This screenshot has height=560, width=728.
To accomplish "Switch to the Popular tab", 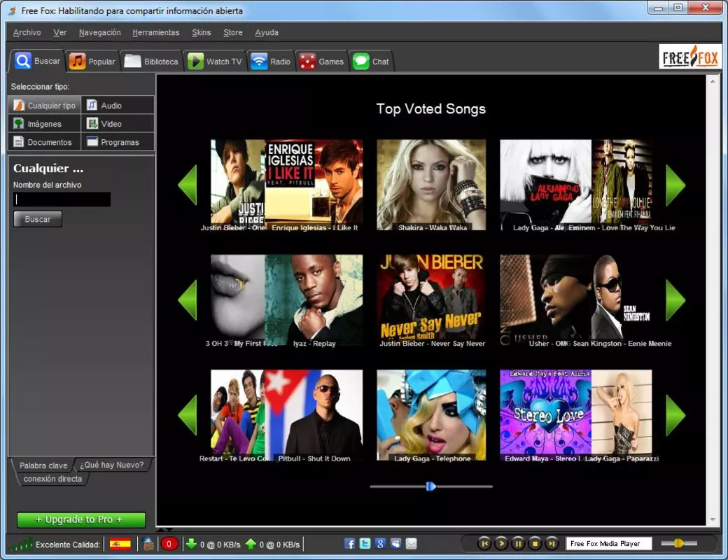I will [92, 62].
